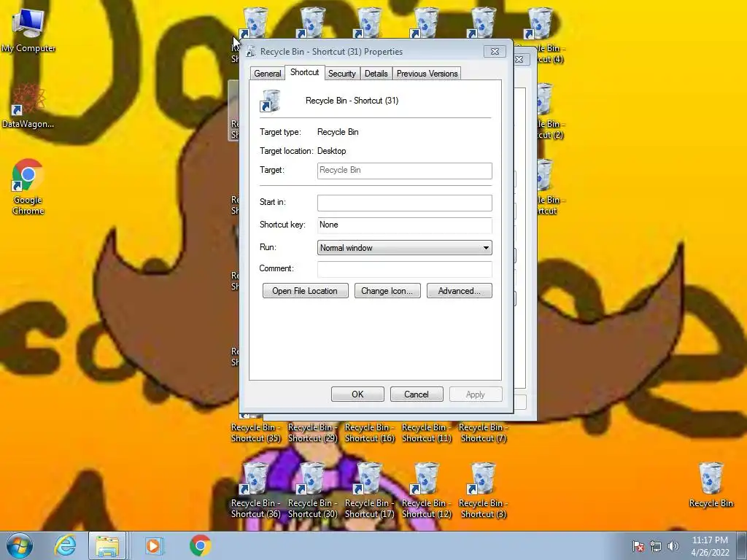This screenshot has height=560, width=747.
Task: Click the Recycle Bin - Shortcut (29) label
Action: pyautogui.click(x=312, y=433)
